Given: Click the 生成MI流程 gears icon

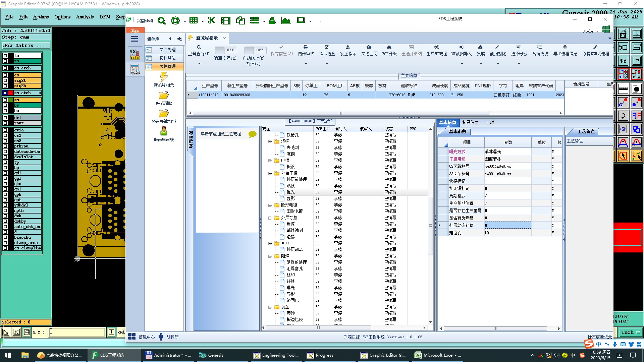Looking at the screenshot, I should coord(436,47).
